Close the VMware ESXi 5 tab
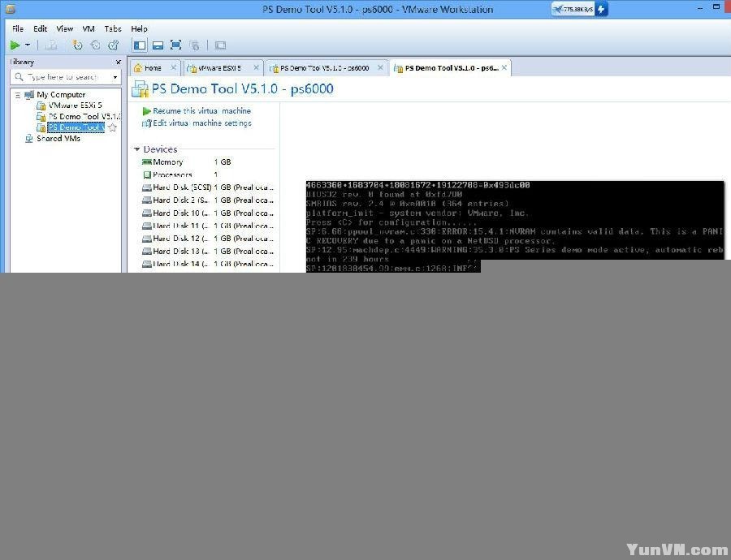Screen dimensions: 731x560 click(x=256, y=67)
